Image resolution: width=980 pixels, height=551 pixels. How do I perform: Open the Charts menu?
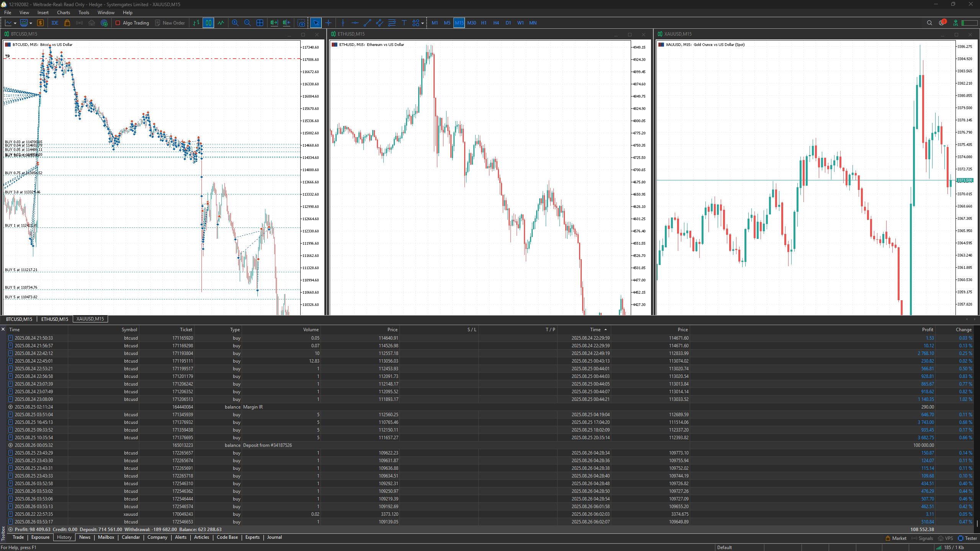click(x=64, y=13)
